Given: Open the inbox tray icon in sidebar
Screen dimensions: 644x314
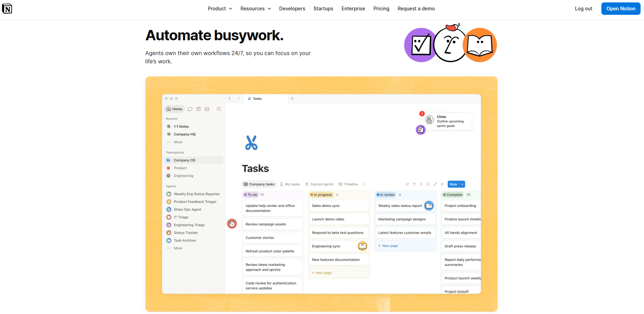Looking at the screenshot, I should click(207, 109).
